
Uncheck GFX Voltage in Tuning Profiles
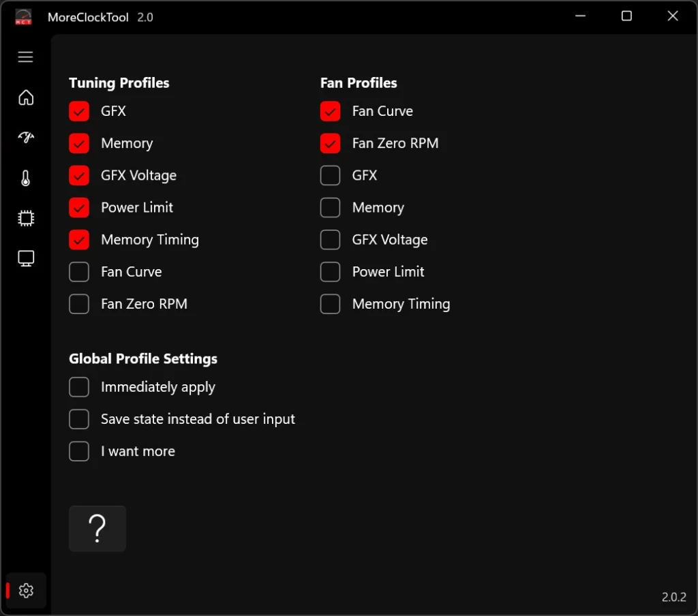click(x=79, y=175)
